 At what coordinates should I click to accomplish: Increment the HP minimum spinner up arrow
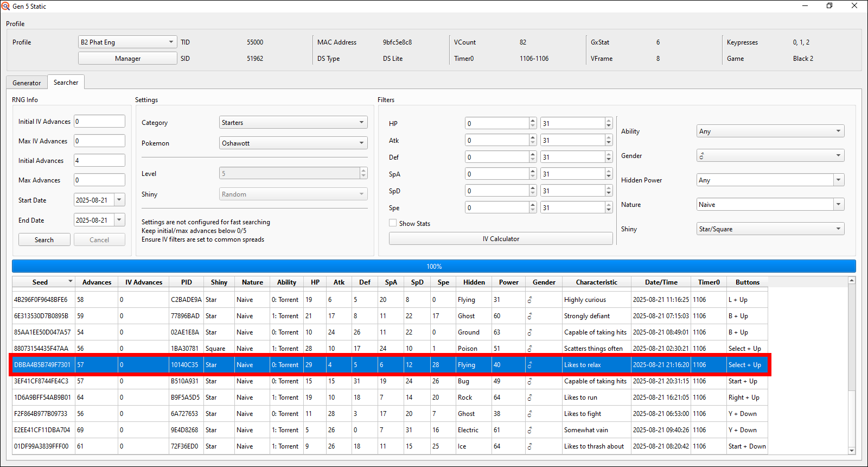tap(533, 121)
